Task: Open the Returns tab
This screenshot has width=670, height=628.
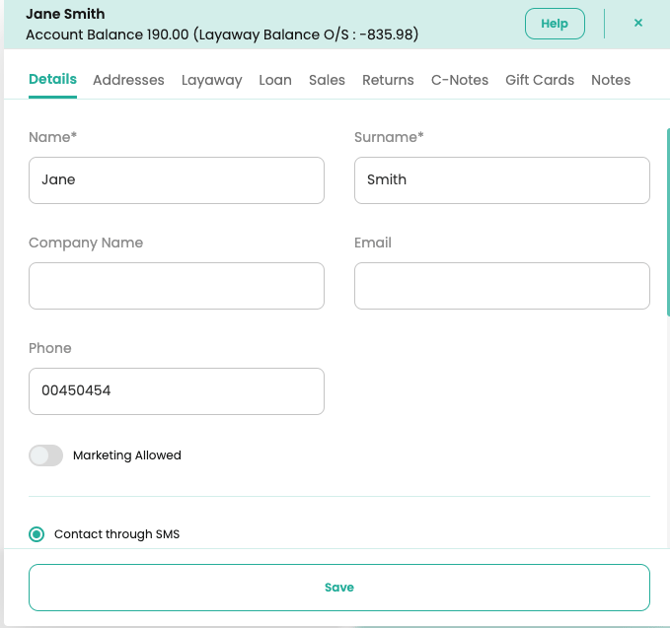Action: 387,80
